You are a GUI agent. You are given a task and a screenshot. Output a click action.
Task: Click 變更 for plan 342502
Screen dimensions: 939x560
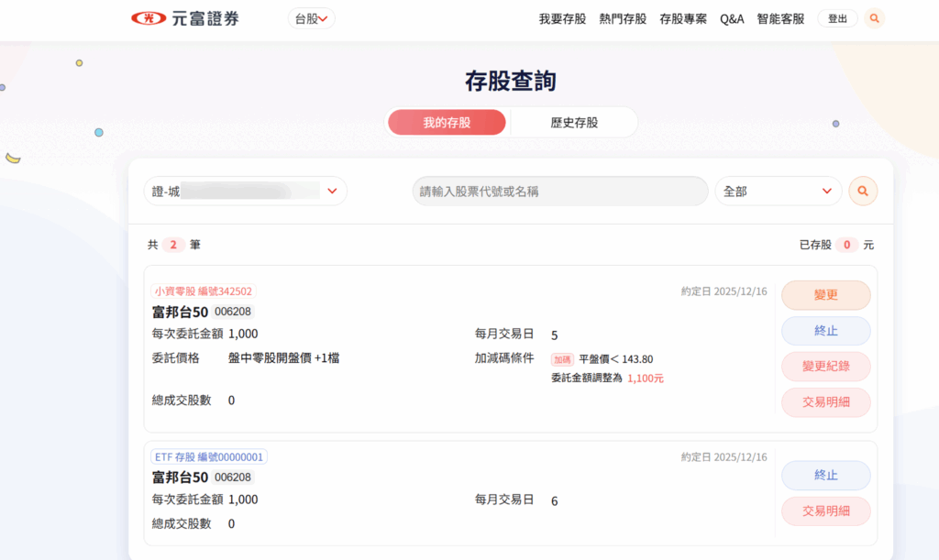tap(825, 295)
